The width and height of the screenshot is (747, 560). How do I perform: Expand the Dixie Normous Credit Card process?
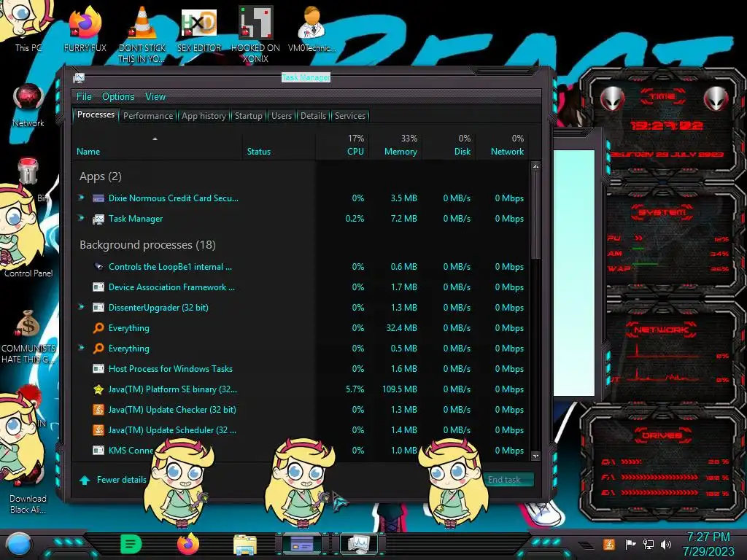[x=82, y=198]
